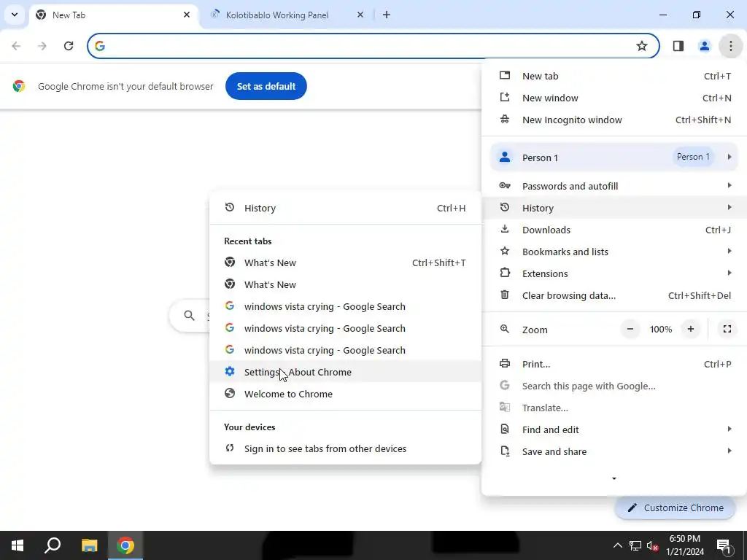The width and height of the screenshot is (747, 560).
Task: Click the network icon in system tray
Action: 635,545
